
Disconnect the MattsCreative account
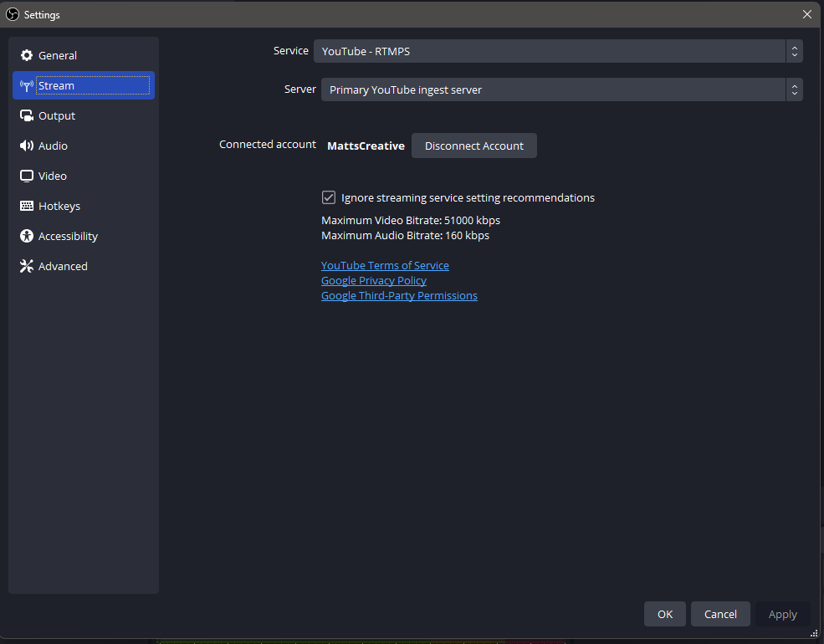473,145
